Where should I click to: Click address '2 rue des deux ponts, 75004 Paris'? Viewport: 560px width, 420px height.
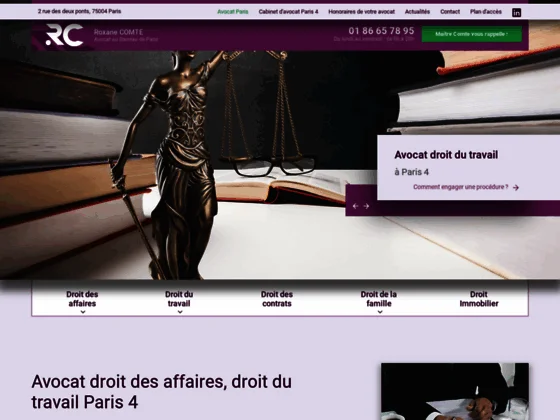80,11
